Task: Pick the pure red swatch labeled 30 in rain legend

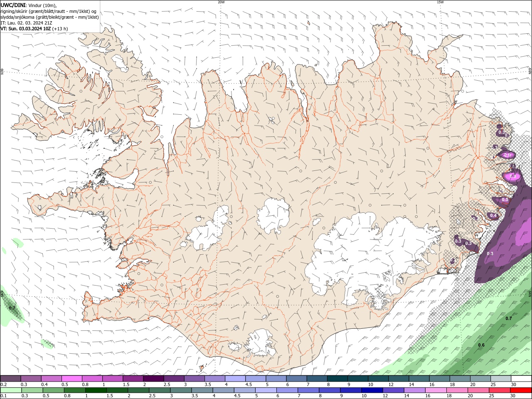Action: (520, 390)
